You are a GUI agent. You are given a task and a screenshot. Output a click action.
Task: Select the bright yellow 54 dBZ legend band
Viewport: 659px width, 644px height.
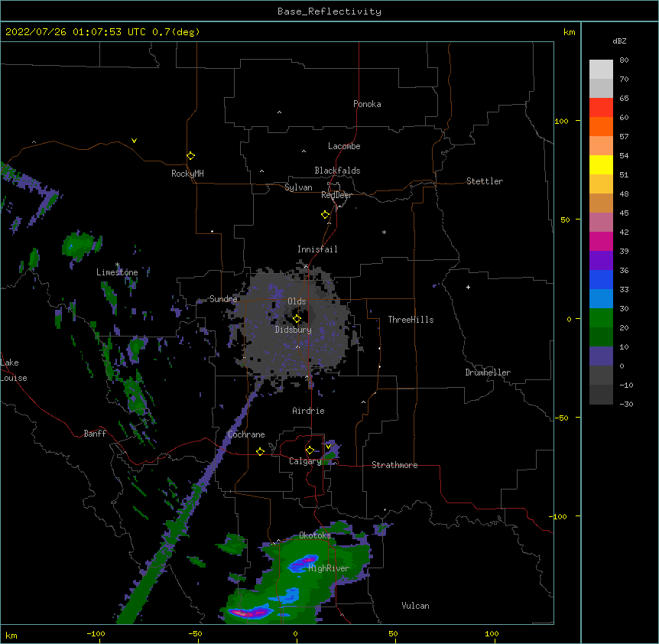click(x=601, y=164)
